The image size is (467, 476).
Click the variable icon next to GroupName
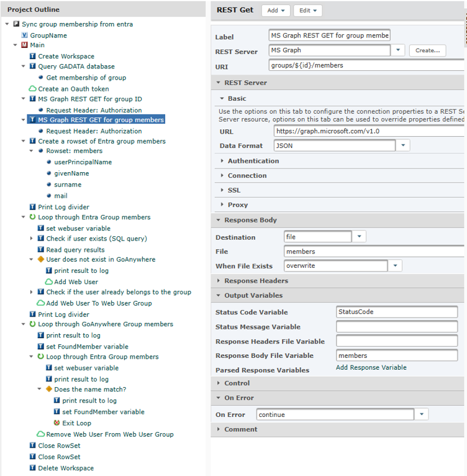(x=25, y=35)
